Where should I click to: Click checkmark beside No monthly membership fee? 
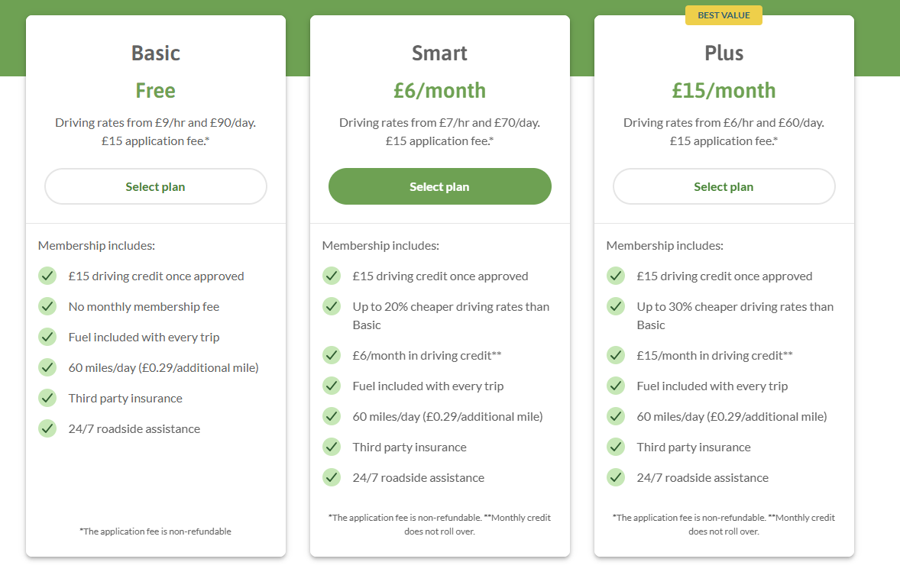(x=47, y=306)
